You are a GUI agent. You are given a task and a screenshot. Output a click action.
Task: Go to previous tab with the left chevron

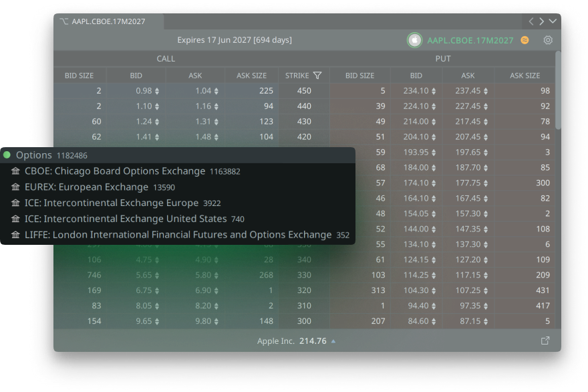(x=530, y=21)
